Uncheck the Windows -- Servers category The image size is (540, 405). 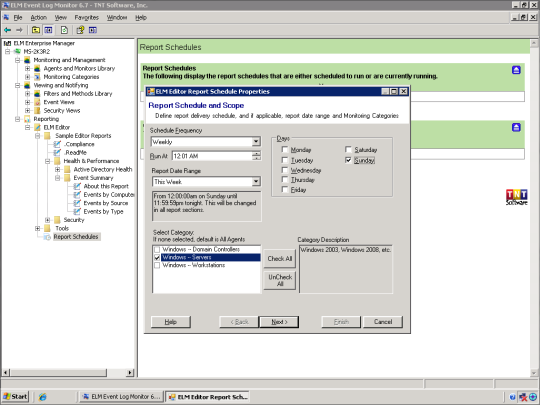point(157,258)
